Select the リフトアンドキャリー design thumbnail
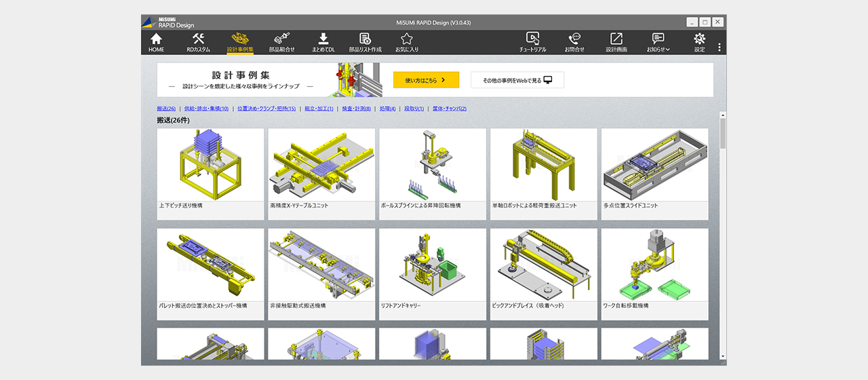The width and height of the screenshot is (868, 380). 433,269
